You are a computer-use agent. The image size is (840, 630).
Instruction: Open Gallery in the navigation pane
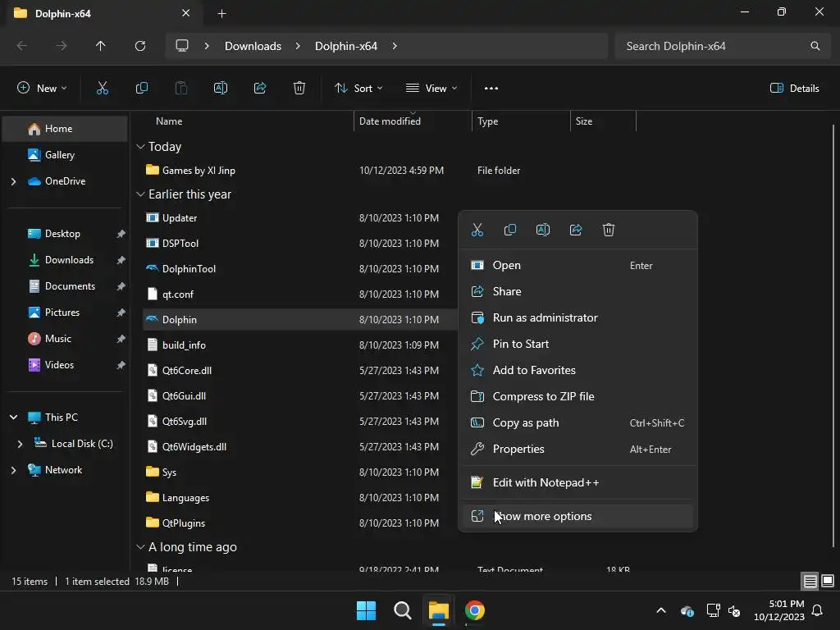point(59,155)
